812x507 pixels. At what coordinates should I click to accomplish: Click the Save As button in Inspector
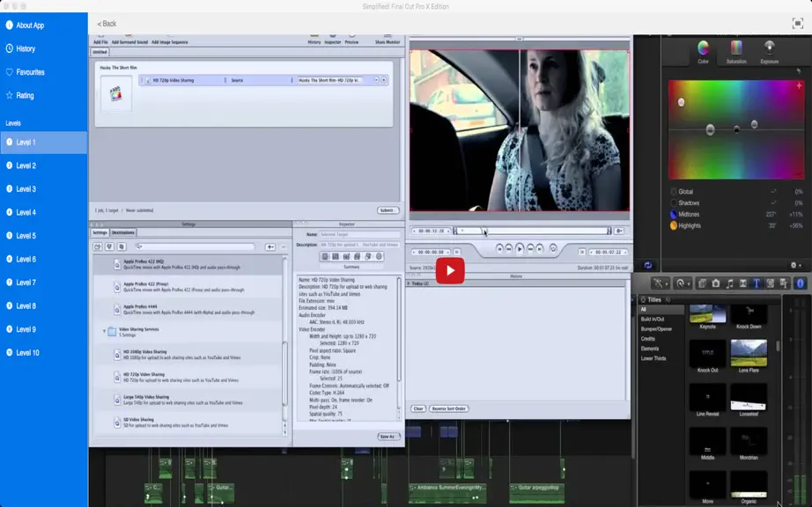pos(388,437)
